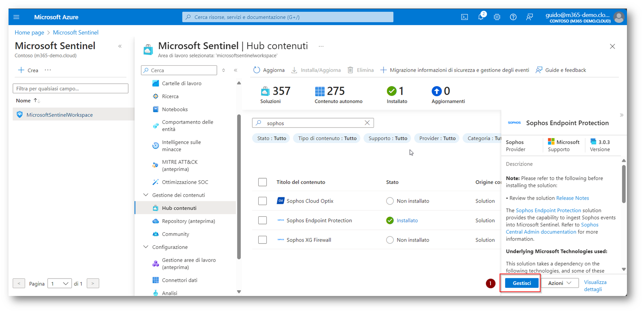The width and height of the screenshot is (644, 313).
Task: Select the MicrosoftSentinelWorkspace row
Action: [x=73, y=115]
